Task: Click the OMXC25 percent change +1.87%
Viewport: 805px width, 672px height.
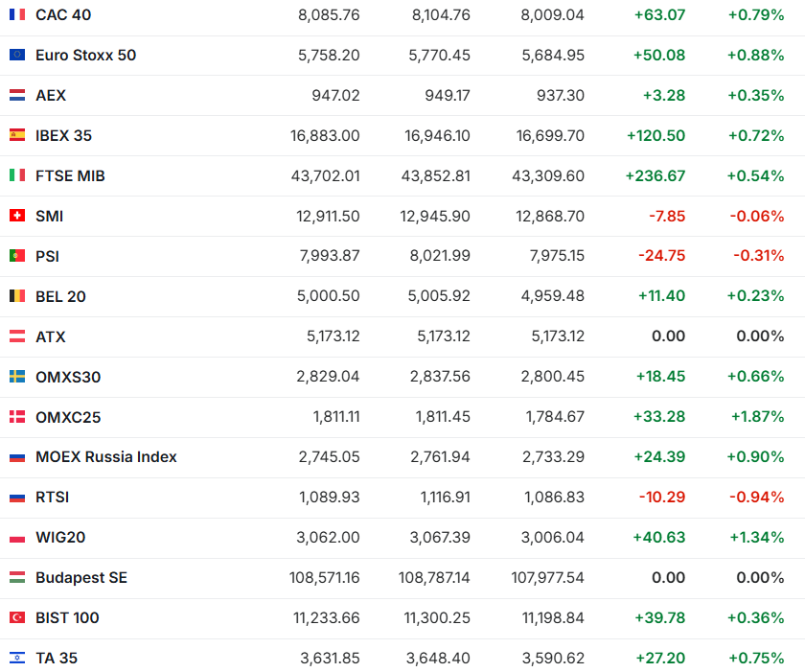Action: (755, 417)
